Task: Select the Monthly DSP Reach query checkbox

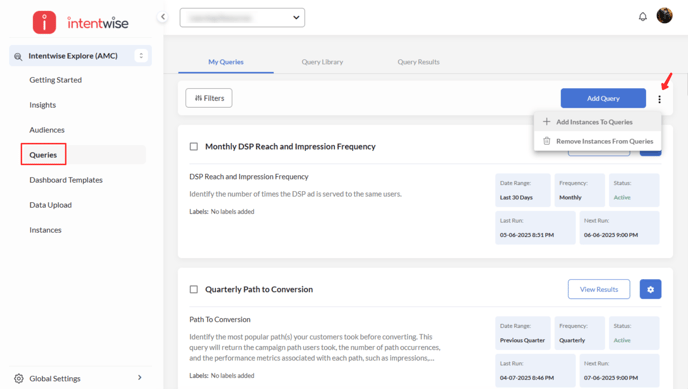Action: (x=194, y=146)
